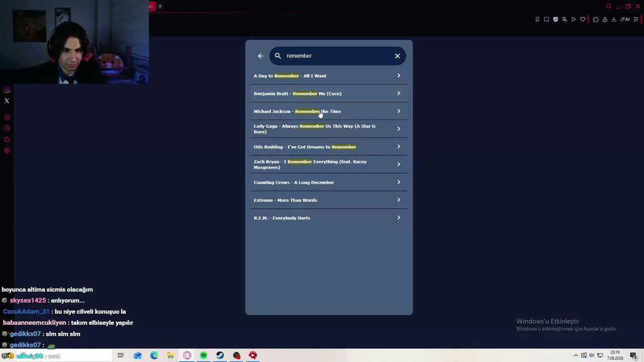
Task: Click the pin icon in browser toolbar
Action: click(537, 20)
